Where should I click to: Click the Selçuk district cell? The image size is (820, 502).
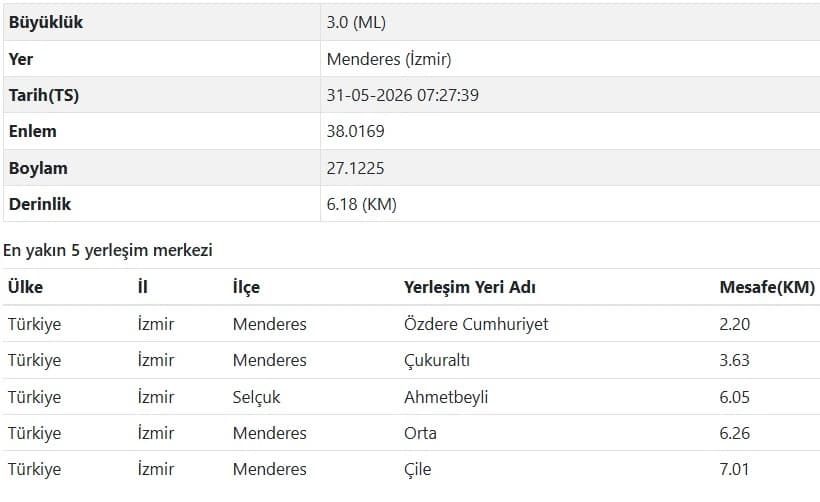(256, 397)
